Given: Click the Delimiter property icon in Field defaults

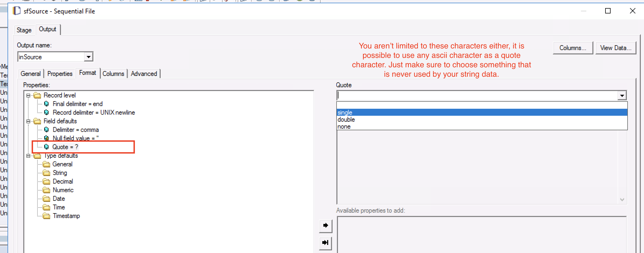Looking at the screenshot, I should 46,130.
